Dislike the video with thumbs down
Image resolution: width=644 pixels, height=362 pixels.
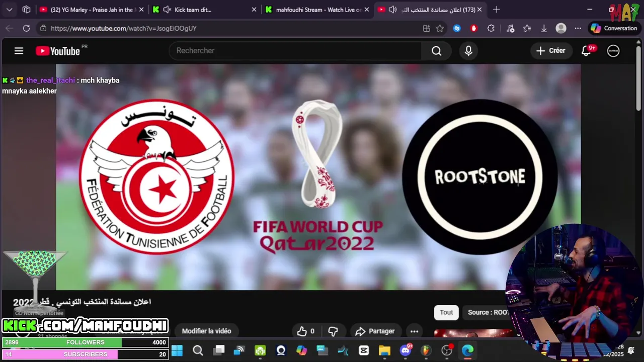(x=333, y=331)
